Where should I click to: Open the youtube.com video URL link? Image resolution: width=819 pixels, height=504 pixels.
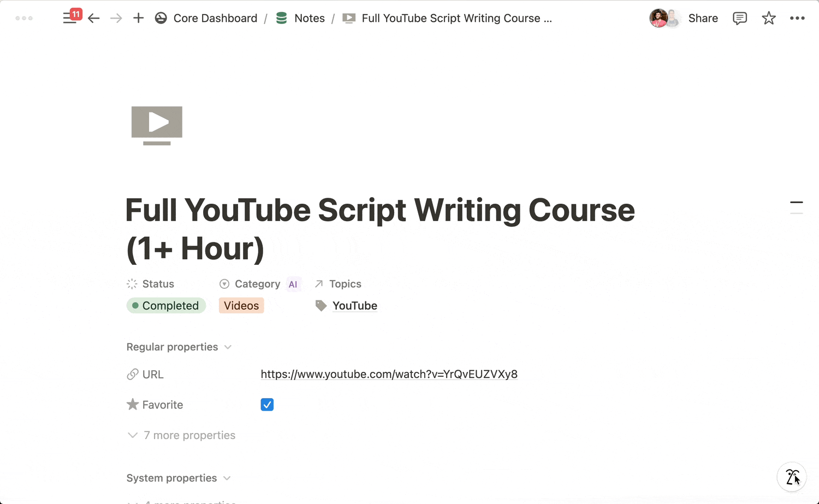[x=389, y=375]
